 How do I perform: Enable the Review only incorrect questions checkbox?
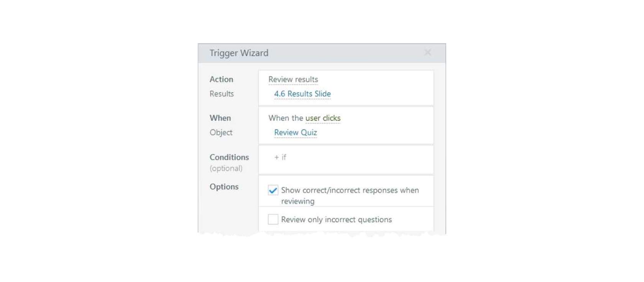[x=273, y=219]
